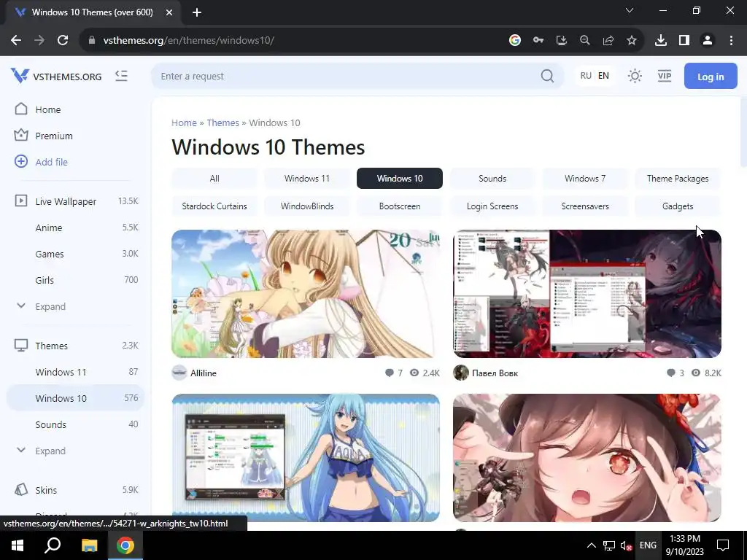The height and width of the screenshot is (560, 747).
Task: Open the Chrome downloads icon
Action: (x=660, y=41)
